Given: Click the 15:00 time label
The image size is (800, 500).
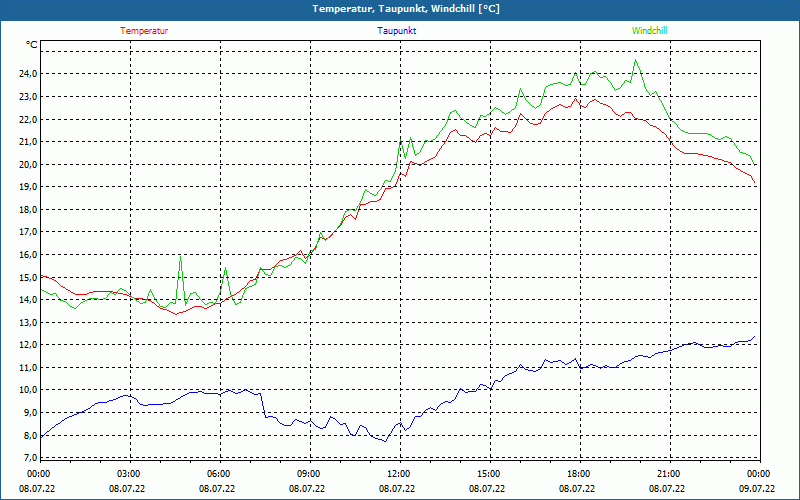Looking at the screenshot, I should click(x=488, y=474).
